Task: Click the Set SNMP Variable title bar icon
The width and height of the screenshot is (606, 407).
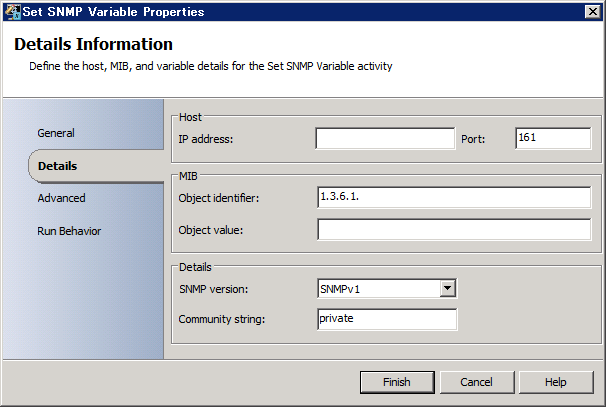Action: point(12,12)
